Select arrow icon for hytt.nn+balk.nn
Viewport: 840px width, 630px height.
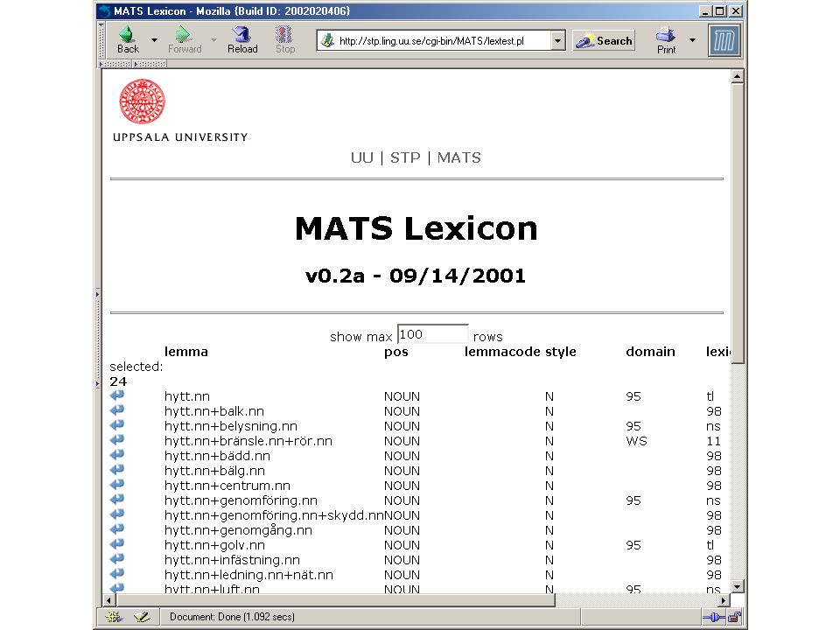[x=117, y=410]
